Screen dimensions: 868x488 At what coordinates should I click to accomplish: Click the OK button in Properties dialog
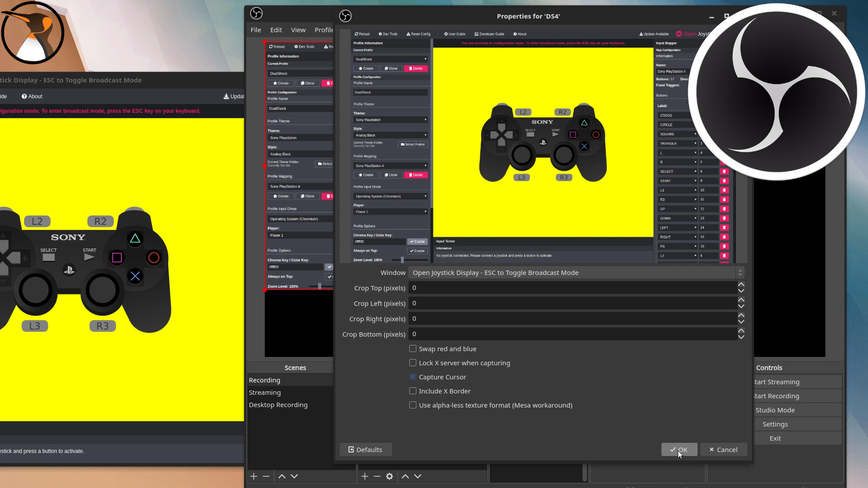click(x=679, y=449)
